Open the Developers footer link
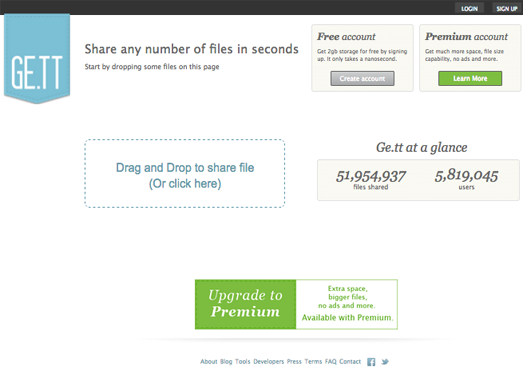 [x=269, y=362]
